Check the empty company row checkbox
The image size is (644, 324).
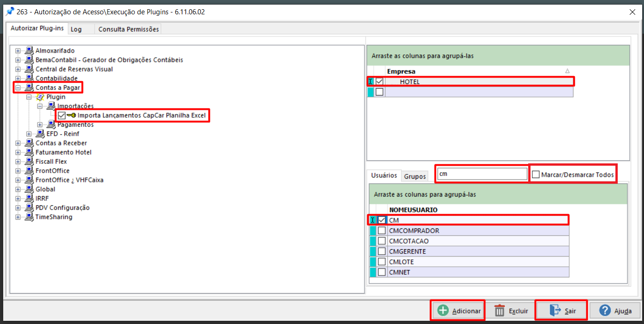point(380,92)
